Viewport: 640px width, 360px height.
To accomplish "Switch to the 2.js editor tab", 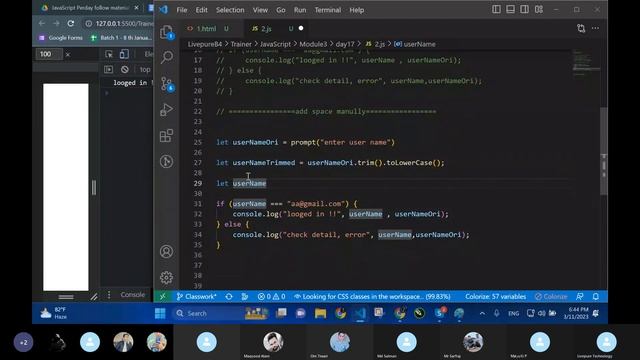I will click(275, 29).
